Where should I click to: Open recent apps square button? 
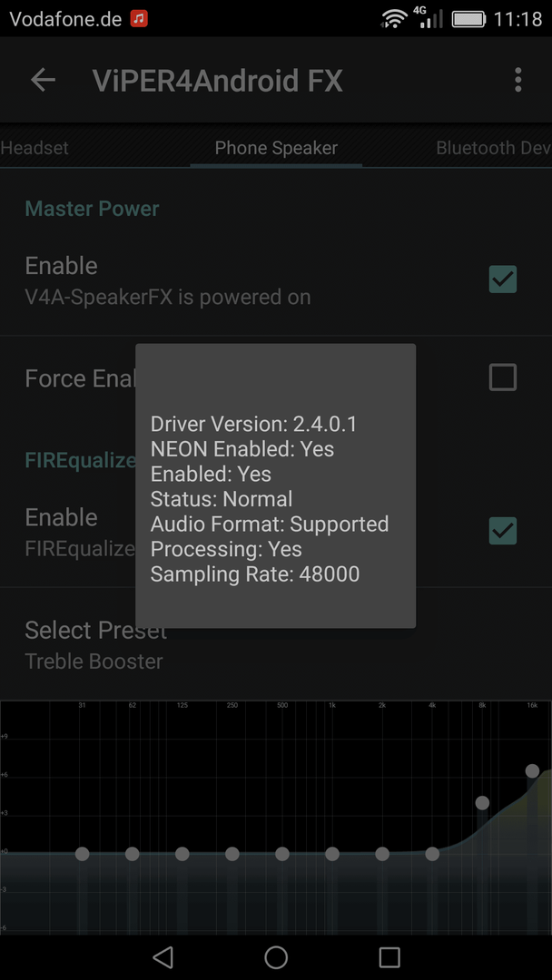[389, 957]
